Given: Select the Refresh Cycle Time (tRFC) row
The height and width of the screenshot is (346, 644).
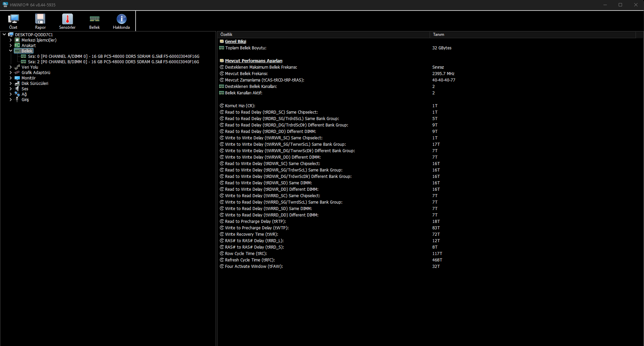Looking at the screenshot, I should point(331,260).
